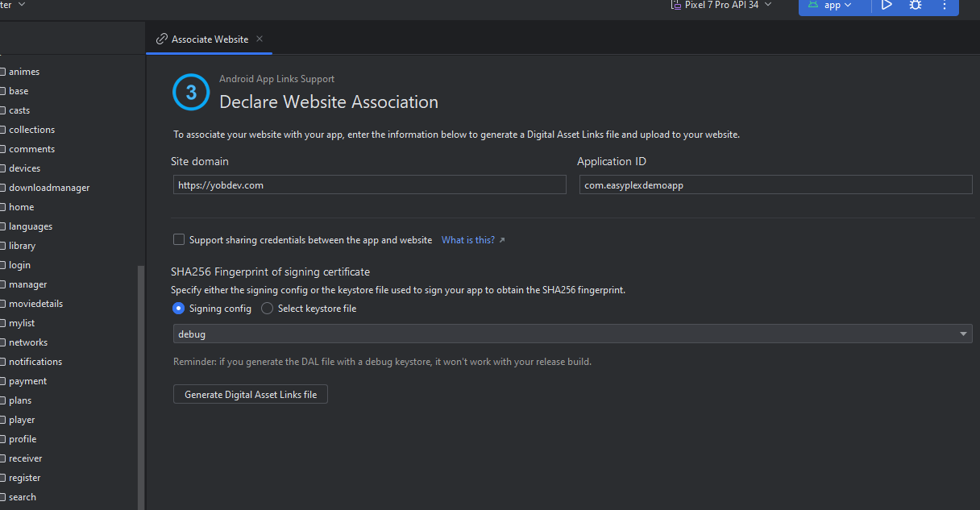Select the moviedetails package in the tree
This screenshot has width=980, height=510.
click(35, 304)
